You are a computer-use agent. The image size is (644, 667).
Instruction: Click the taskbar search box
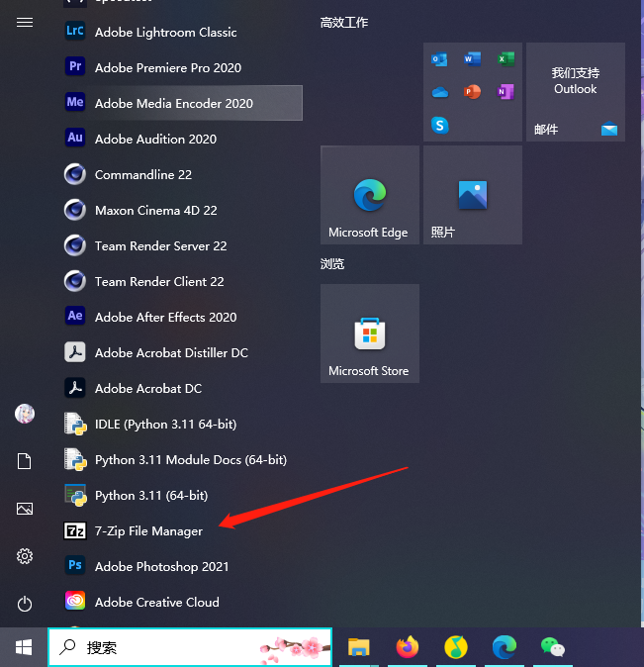(188, 647)
